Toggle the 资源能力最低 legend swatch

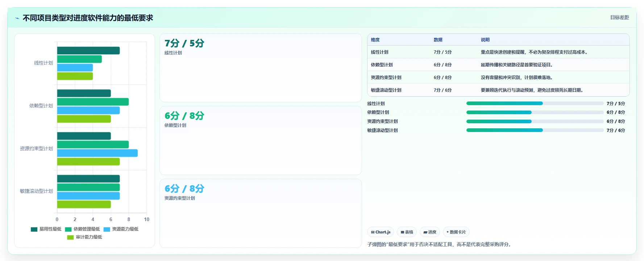click(107, 229)
